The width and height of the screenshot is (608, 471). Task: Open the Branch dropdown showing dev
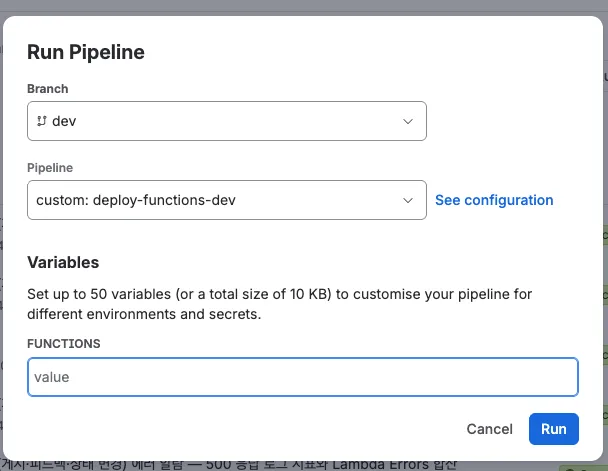[227, 121]
